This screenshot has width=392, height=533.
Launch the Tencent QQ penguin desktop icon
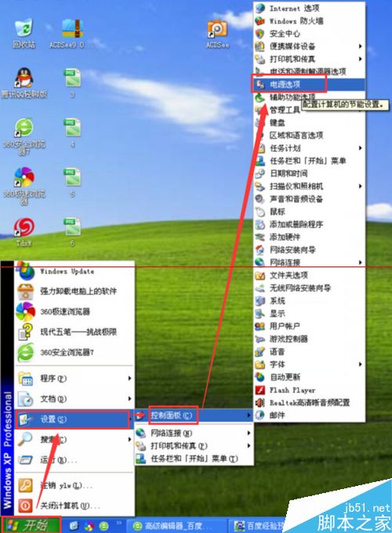(x=24, y=83)
